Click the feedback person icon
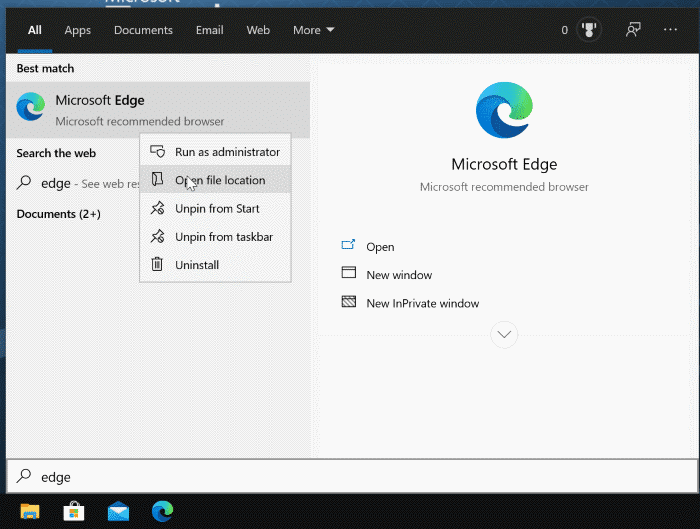Screen dimensions: 700x529 633,30
